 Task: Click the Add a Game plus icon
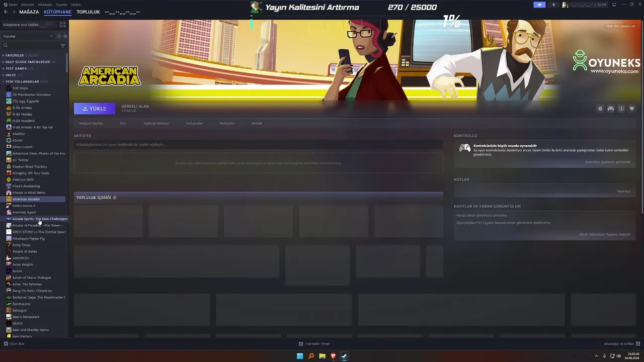coord(6,344)
